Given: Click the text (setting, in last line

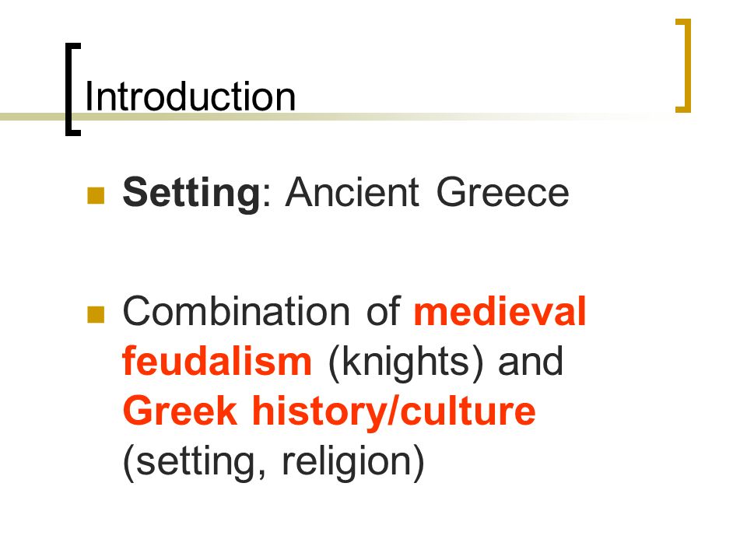Looking at the screenshot, I should [195, 462].
